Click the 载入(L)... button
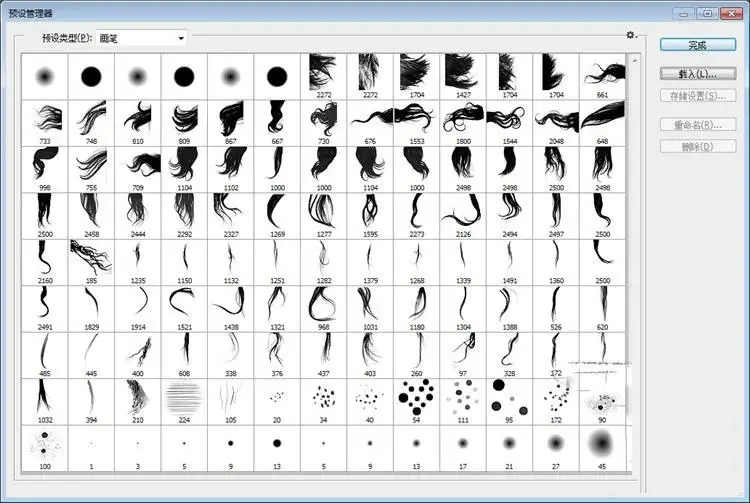This screenshot has width=750, height=503. [697, 74]
